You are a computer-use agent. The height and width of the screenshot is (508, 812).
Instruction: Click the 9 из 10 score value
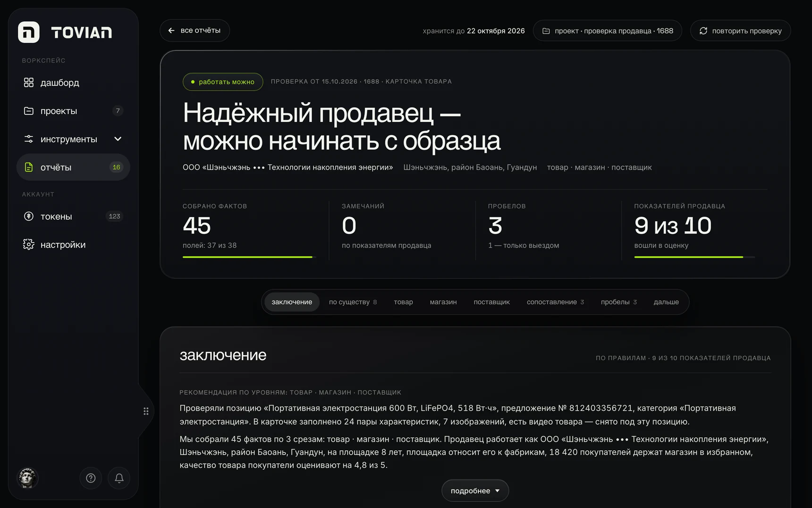click(673, 225)
